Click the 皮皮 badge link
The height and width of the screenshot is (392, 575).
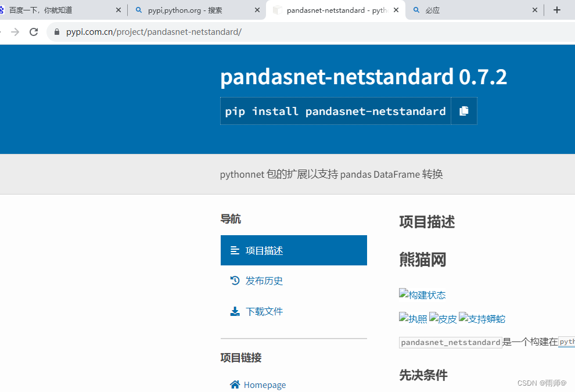[443, 318]
